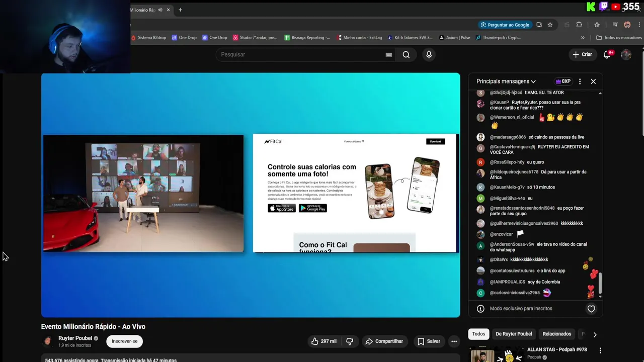Click the chat scrollbar up arrow

tap(600, 93)
